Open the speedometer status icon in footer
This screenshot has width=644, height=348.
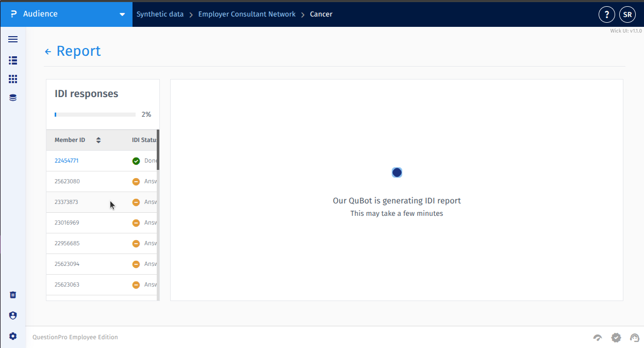click(x=597, y=337)
